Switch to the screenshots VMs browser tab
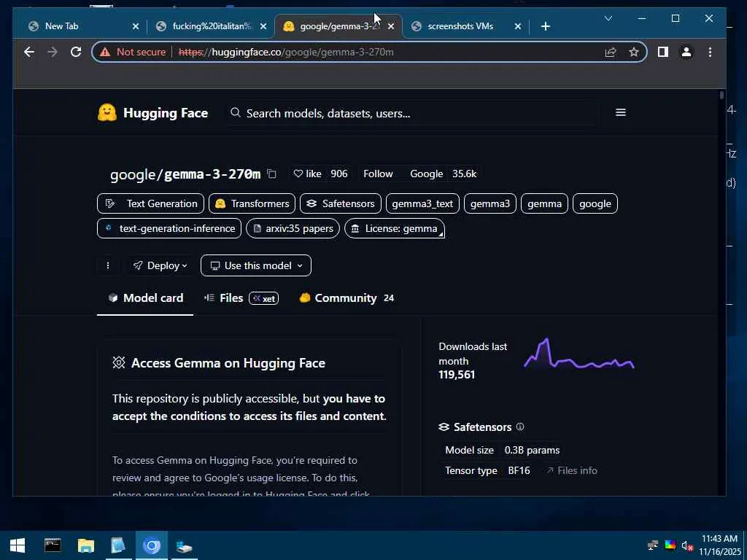This screenshot has width=747, height=560. (460, 26)
